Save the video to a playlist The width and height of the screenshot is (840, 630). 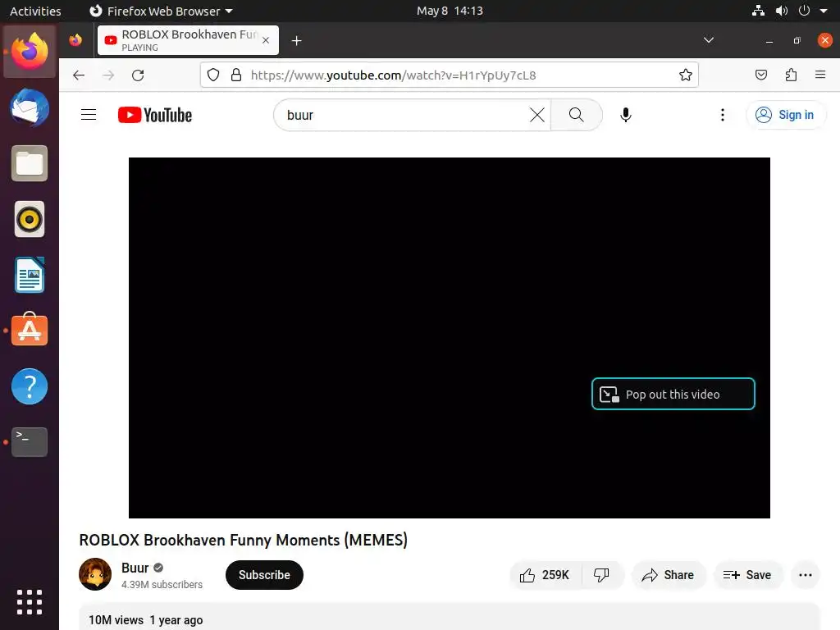pos(746,575)
